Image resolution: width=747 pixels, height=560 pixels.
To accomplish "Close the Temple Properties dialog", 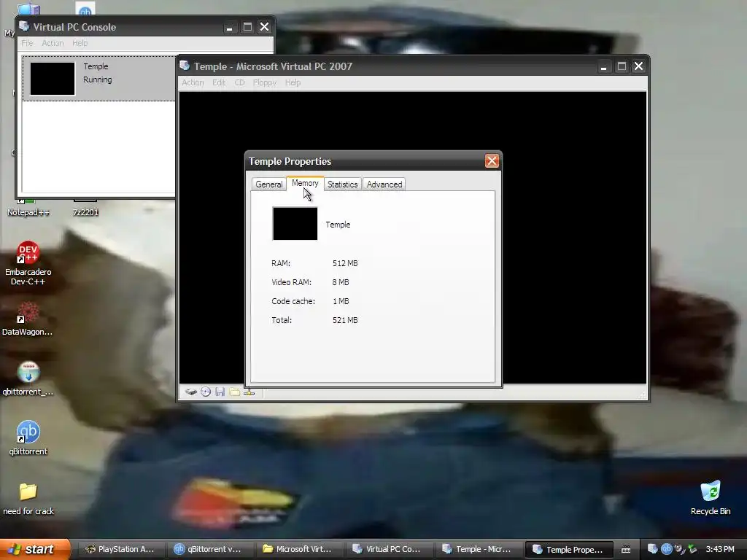I will (x=492, y=161).
